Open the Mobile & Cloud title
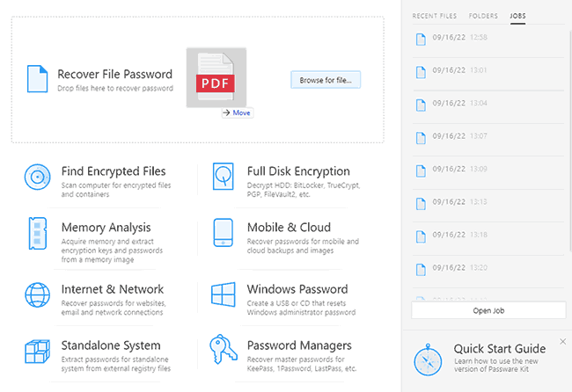The image size is (572, 392). point(289,228)
